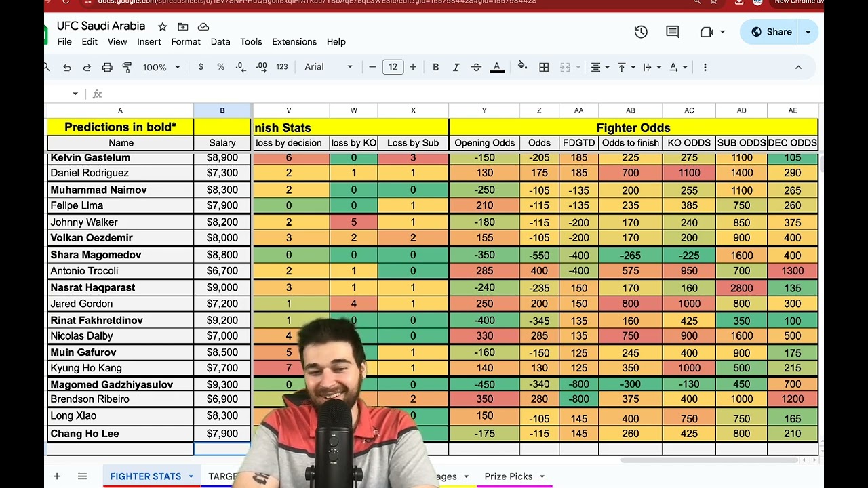Image resolution: width=868 pixels, height=488 pixels.
Task: Open the File menu
Action: (x=64, y=42)
